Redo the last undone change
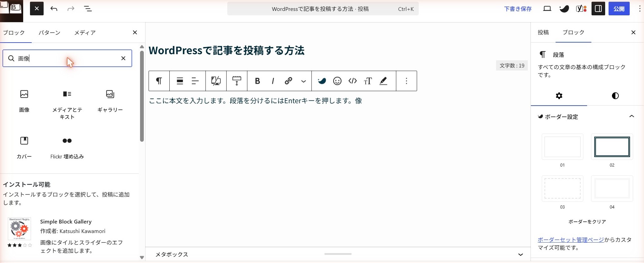 tap(71, 9)
